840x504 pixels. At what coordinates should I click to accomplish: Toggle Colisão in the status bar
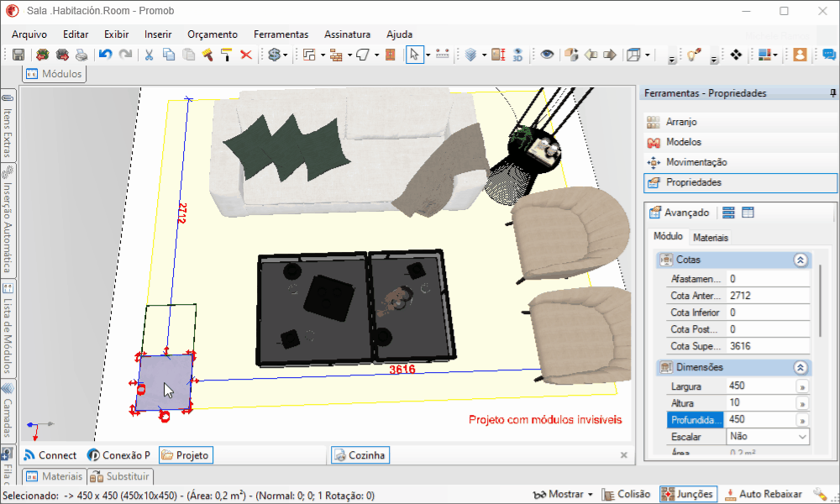pos(626,494)
